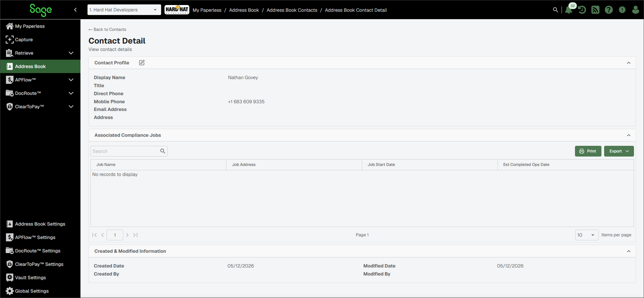Sort by Job Address column header
Screen dimensions: 644x298
coord(294,165)
